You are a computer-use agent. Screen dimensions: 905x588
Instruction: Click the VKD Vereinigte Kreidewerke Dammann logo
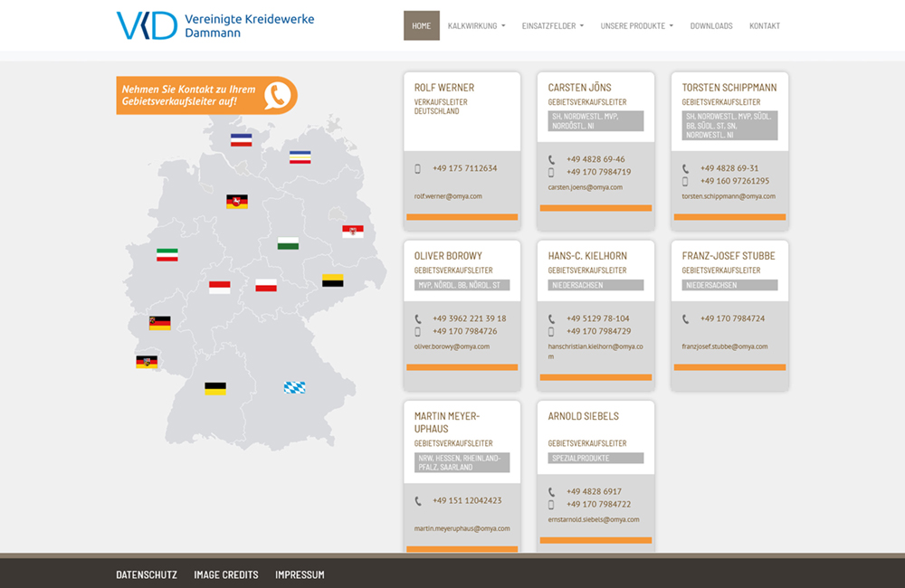click(214, 24)
